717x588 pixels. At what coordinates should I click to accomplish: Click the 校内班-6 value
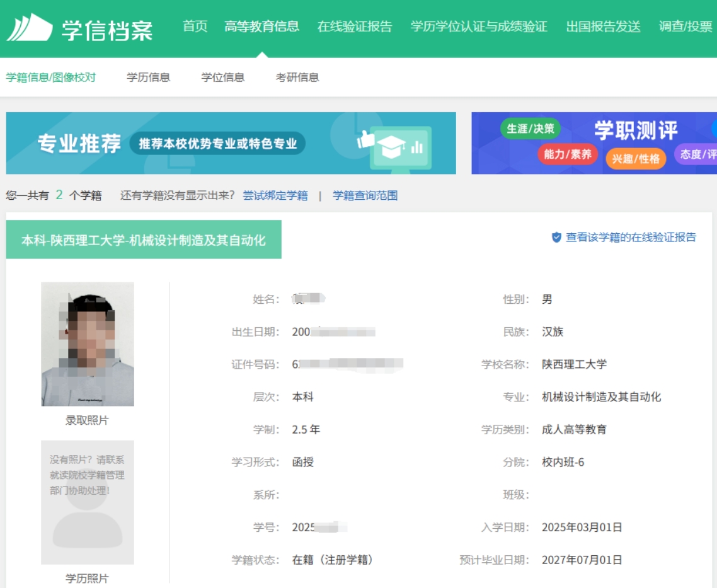563,462
